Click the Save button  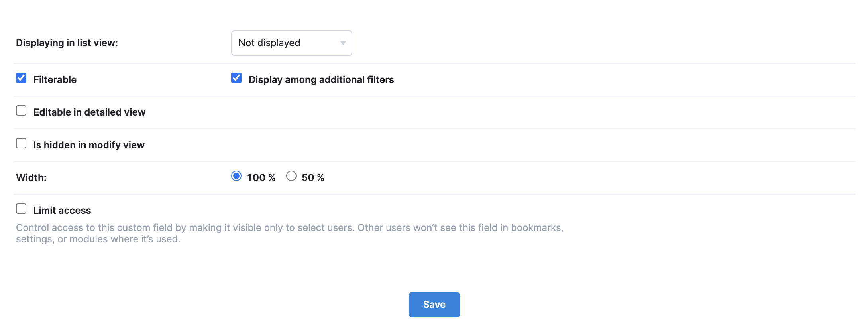click(434, 305)
